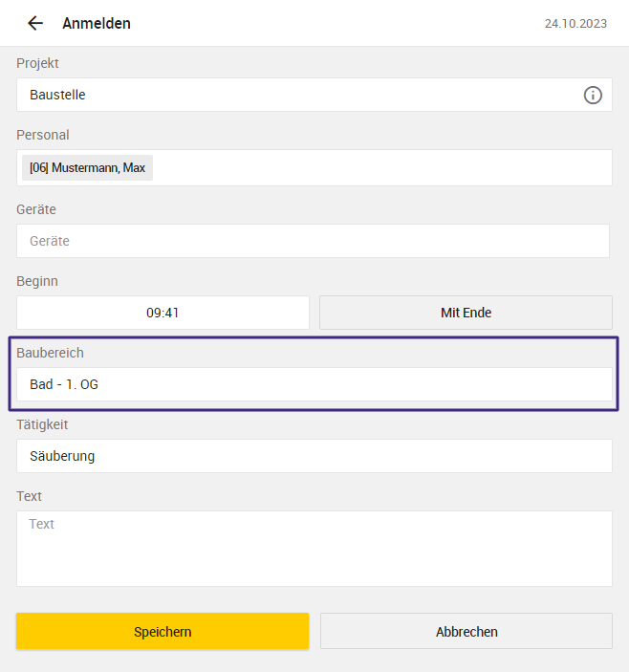This screenshot has height=672, width=629.
Task: Click empty space in Personal field
Action: [381, 167]
